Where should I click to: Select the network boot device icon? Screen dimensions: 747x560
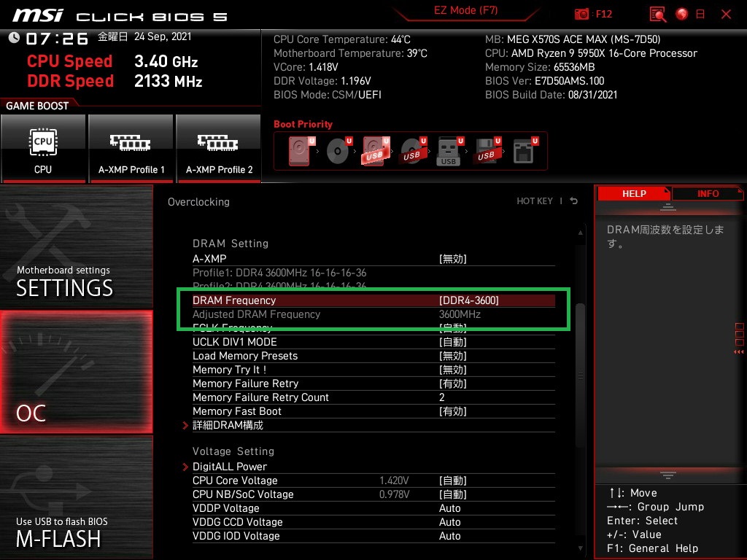(525, 151)
